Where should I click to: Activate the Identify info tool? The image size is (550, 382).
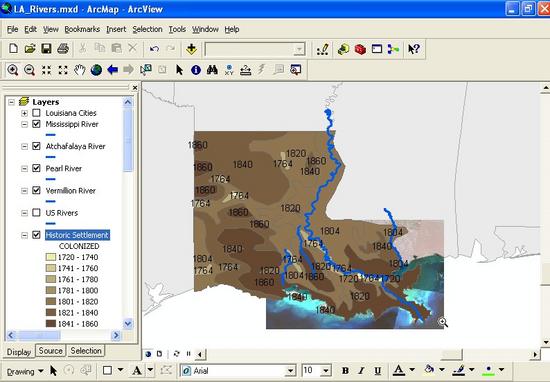pyautogui.click(x=196, y=70)
